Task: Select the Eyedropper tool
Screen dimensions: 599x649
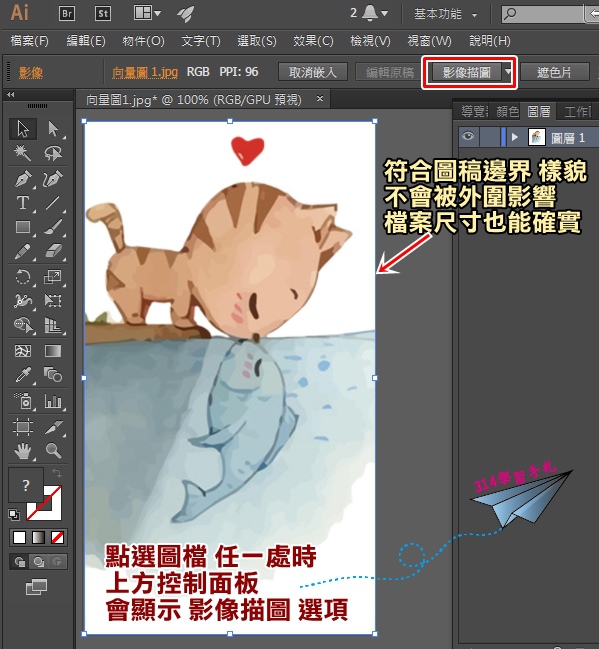Action: point(23,375)
